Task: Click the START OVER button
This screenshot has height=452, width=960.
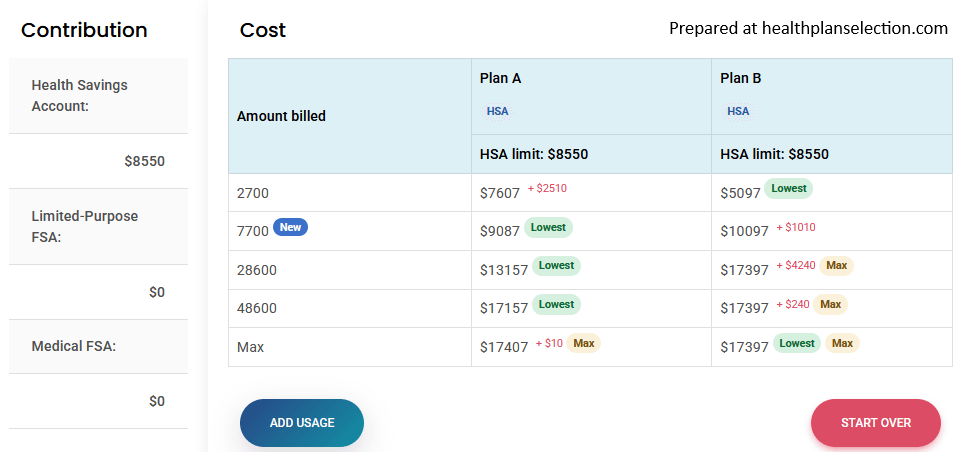Action: click(x=876, y=423)
